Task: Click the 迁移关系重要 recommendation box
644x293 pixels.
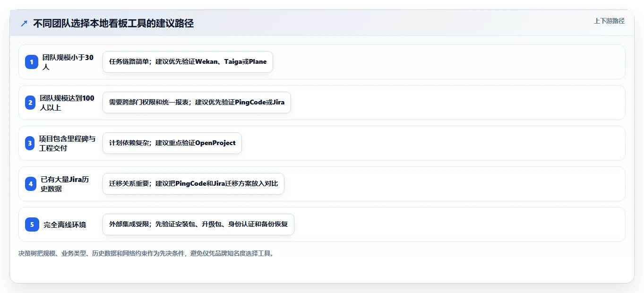Action: (193, 184)
